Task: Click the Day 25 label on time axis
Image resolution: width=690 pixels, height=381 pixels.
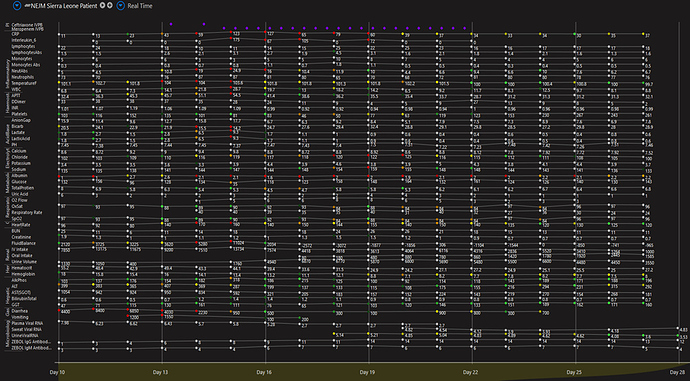Action: [574, 372]
